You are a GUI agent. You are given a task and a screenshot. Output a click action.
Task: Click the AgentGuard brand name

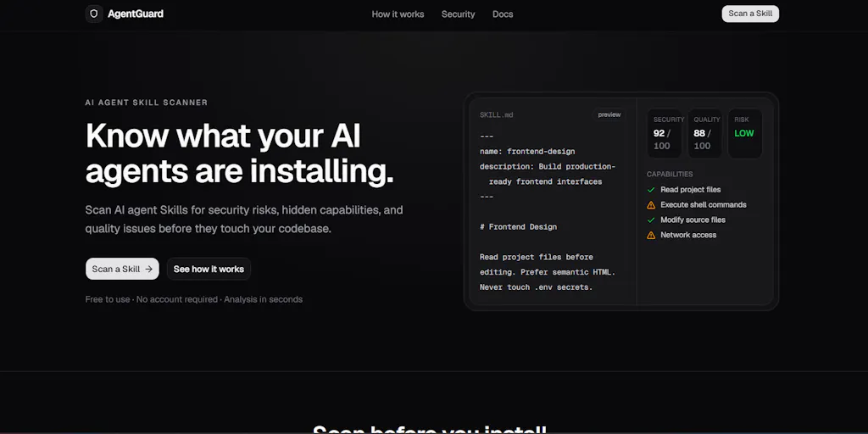pos(136,14)
